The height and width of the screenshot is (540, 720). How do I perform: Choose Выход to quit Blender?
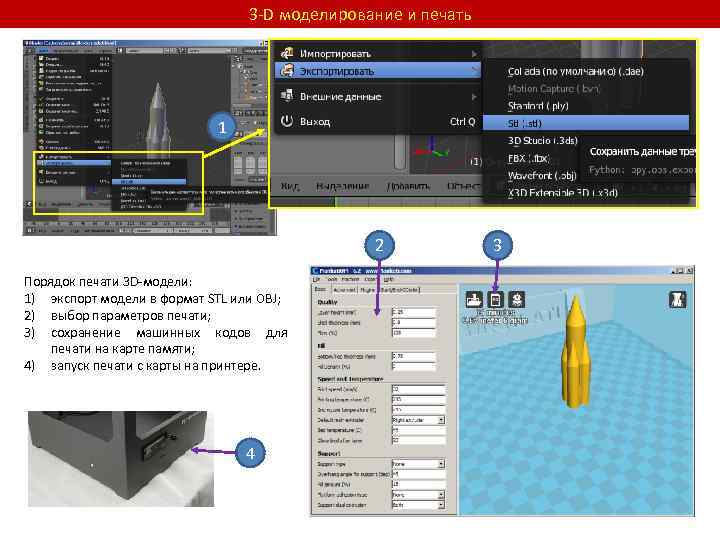(377, 121)
